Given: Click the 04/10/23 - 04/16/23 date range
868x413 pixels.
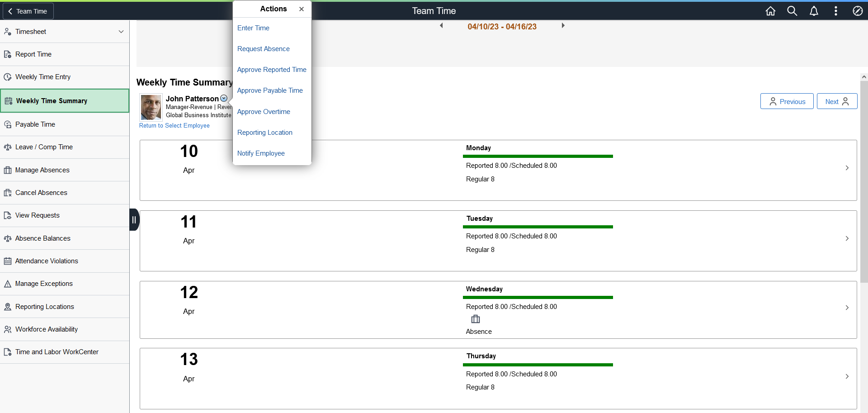Looking at the screenshot, I should pos(502,27).
